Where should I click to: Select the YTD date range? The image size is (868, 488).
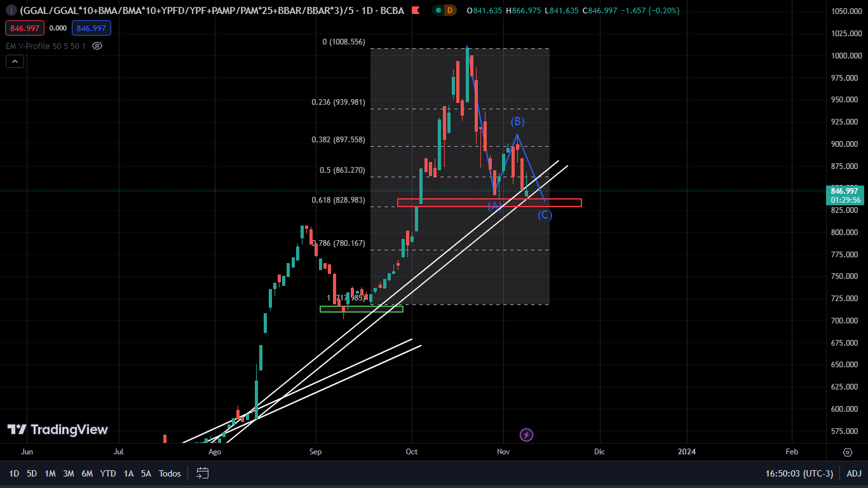click(x=108, y=473)
